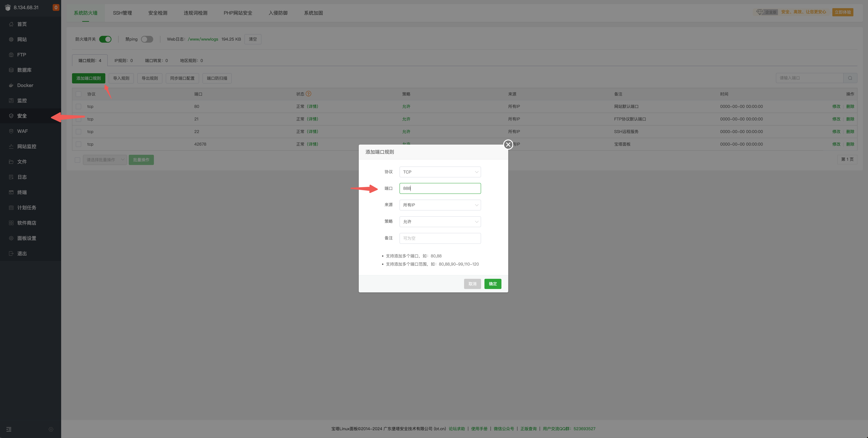The width and height of the screenshot is (868, 438).
Task: Open the 文件 folder icon
Action: (x=11, y=162)
